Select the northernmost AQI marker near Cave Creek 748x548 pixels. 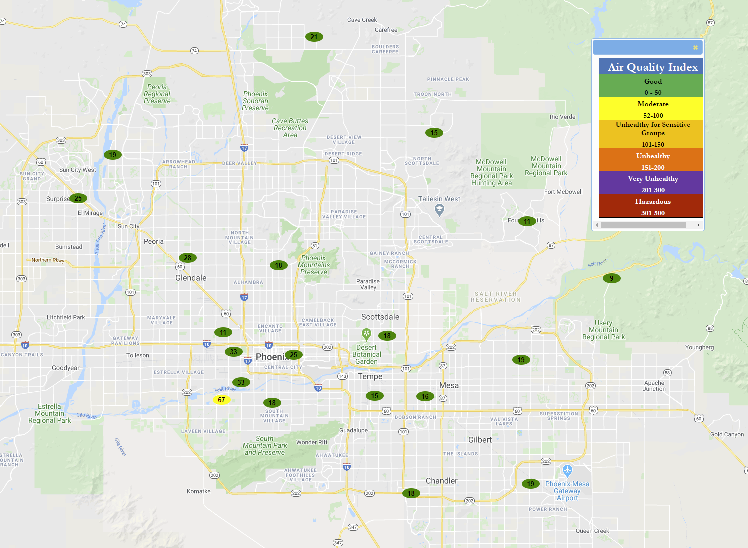314,37
